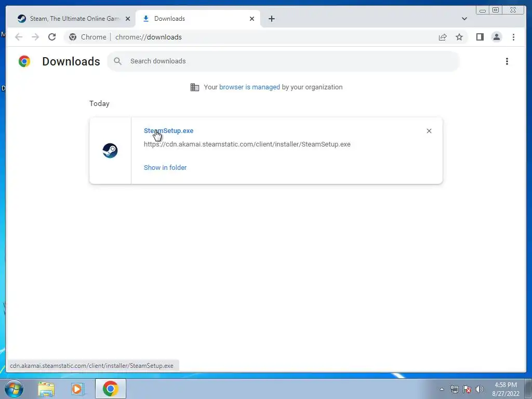Open the side panel icon
532x399 pixels.
480,37
